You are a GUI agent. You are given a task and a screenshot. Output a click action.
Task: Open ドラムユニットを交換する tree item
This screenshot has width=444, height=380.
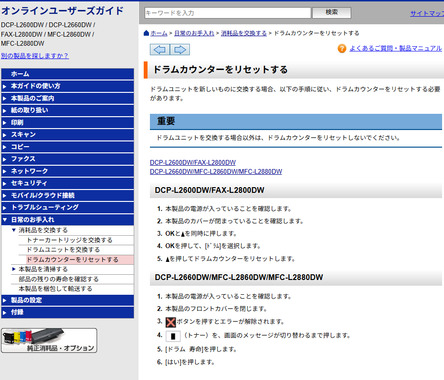(x=63, y=250)
